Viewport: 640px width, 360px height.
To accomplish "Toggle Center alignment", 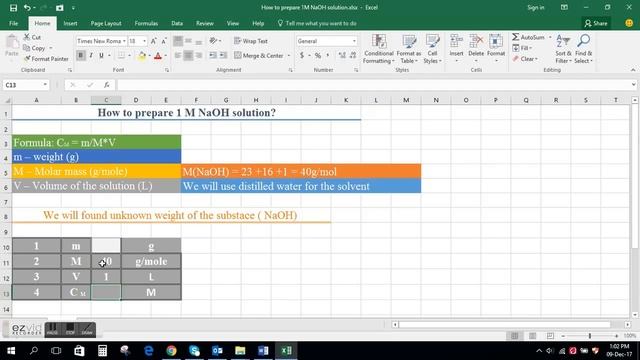I will pyautogui.click(x=188, y=56).
